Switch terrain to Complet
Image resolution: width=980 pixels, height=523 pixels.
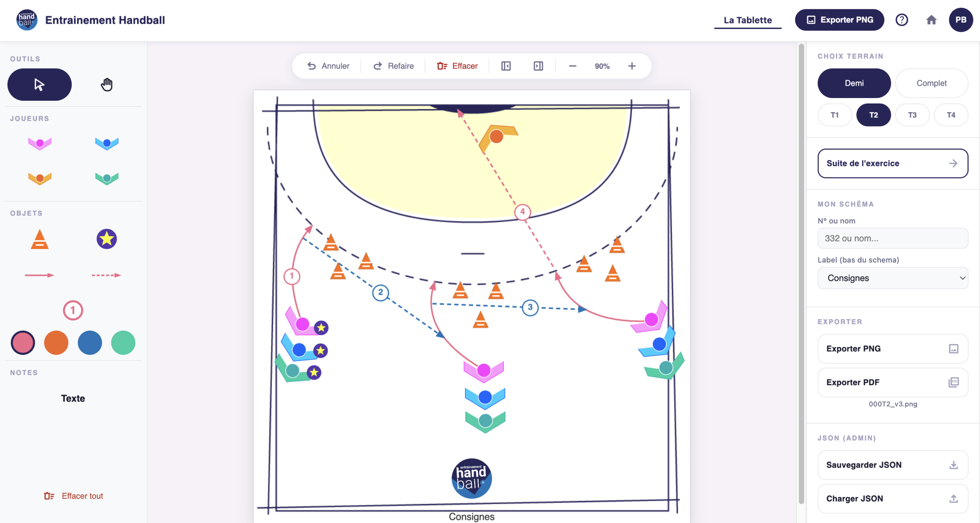pos(932,83)
